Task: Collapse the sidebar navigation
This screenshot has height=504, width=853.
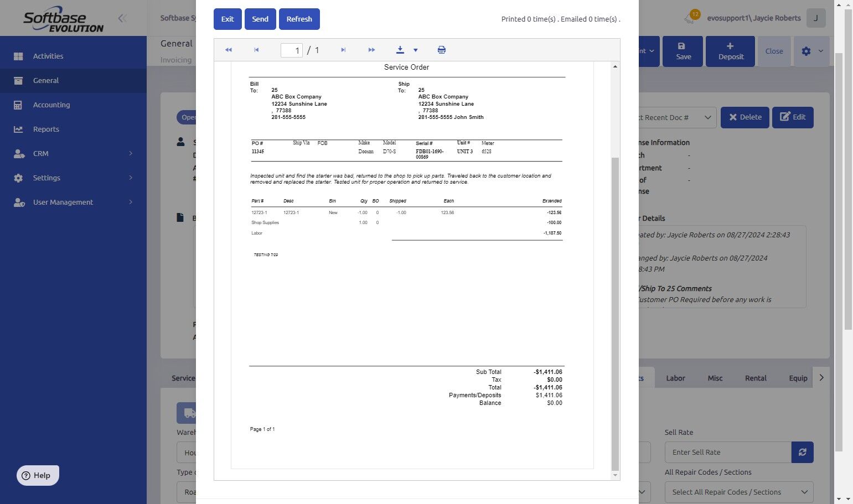Action: coord(122,18)
